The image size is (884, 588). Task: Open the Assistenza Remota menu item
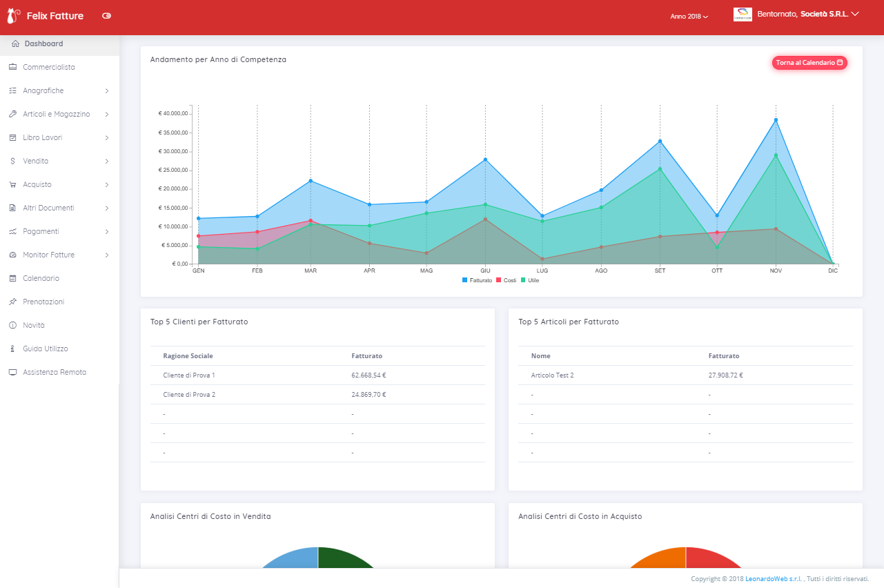tap(59, 372)
